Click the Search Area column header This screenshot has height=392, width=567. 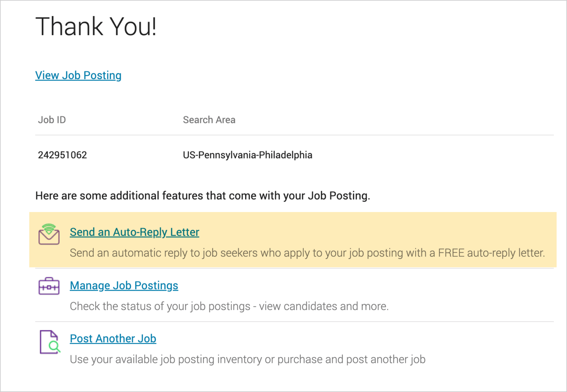tap(209, 119)
